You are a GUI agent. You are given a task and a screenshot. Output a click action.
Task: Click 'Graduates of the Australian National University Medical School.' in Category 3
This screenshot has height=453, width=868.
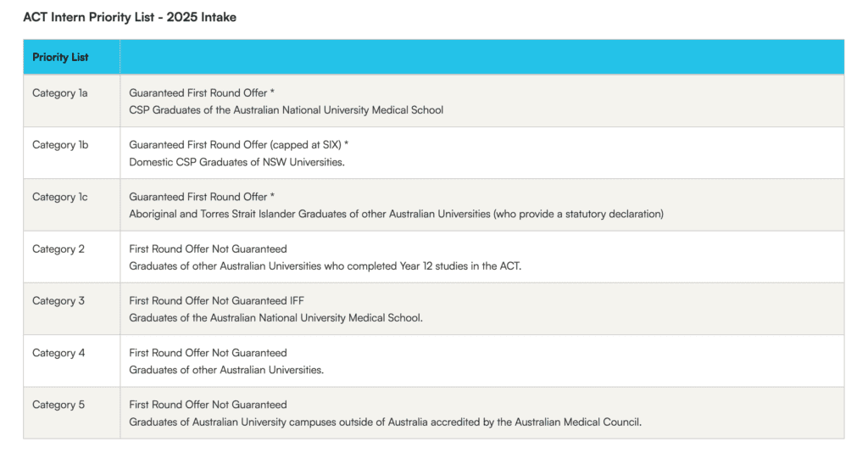pyautogui.click(x=275, y=318)
